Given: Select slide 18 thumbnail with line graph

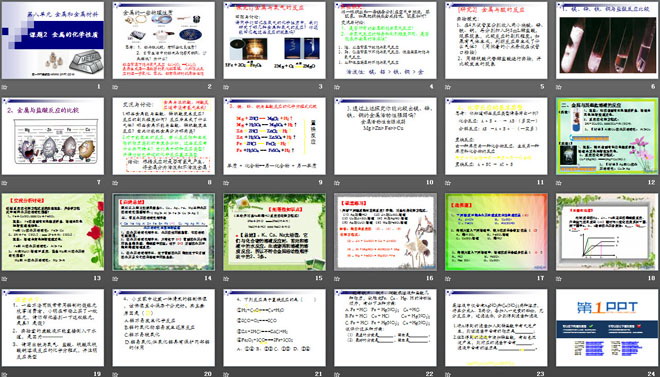Looking at the screenshot, I should click(x=607, y=232).
